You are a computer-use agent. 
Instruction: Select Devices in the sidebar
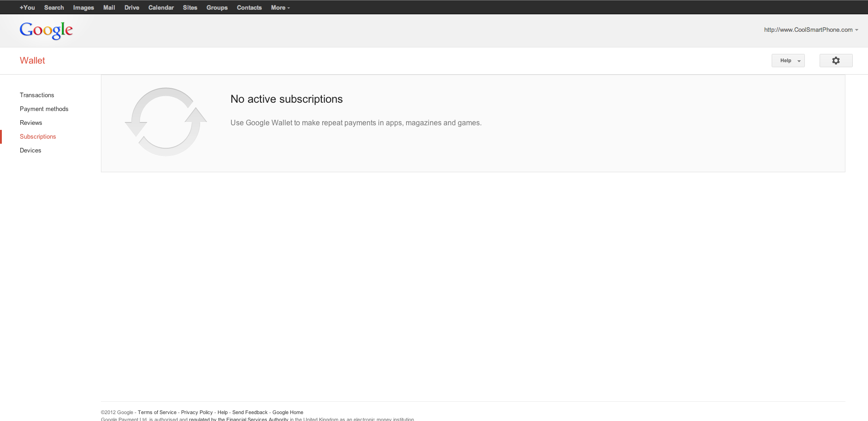(x=30, y=150)
